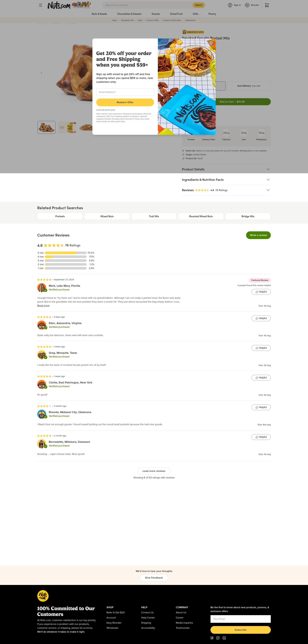Click the Roasted Mixed Nuts related search

coord(201,216)
